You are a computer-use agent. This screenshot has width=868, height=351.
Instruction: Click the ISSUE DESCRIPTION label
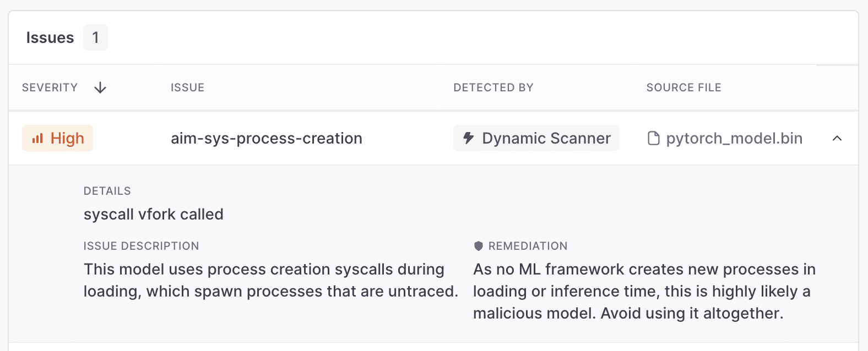(141, 246)
